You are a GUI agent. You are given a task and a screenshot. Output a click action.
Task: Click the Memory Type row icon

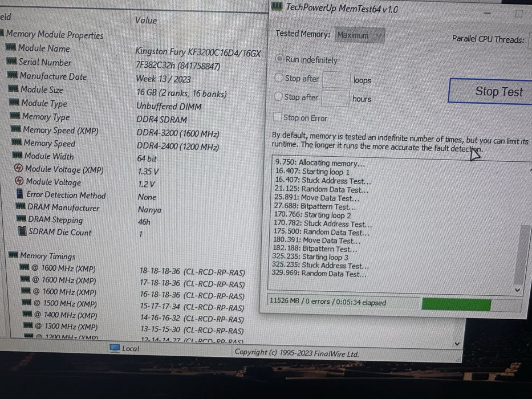[15, 116]
